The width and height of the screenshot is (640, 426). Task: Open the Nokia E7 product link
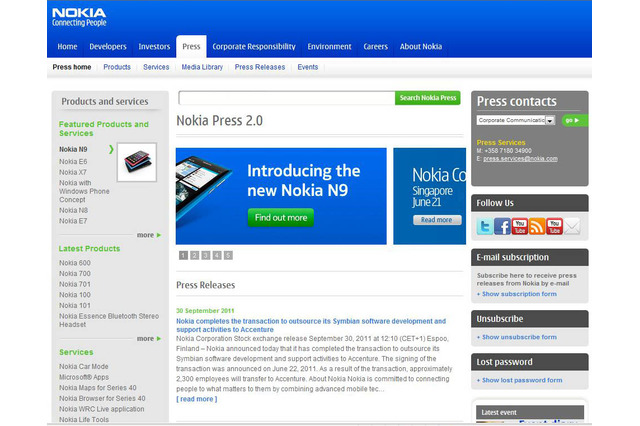(73, 221)
